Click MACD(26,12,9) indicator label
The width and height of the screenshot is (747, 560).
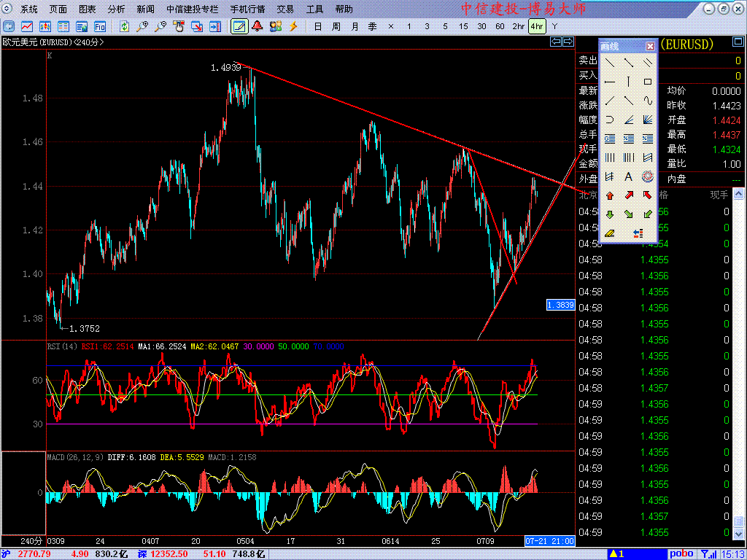coord(75,457)
